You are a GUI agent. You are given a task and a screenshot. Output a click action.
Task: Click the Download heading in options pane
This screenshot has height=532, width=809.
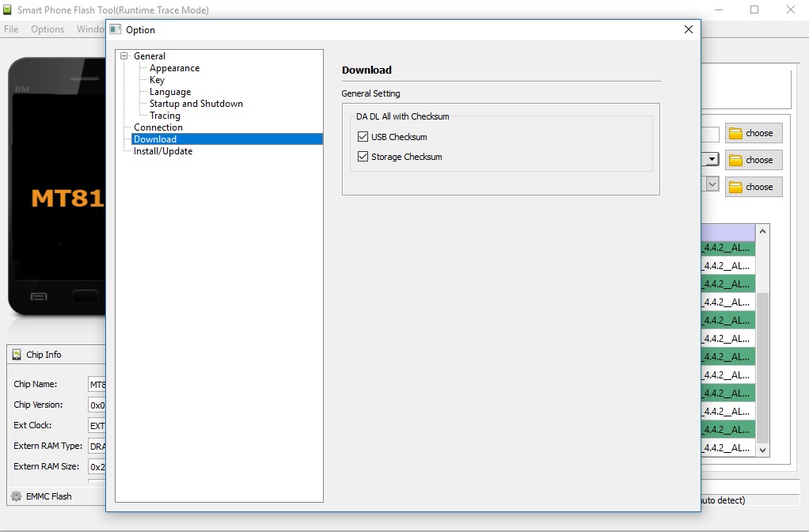367,70
